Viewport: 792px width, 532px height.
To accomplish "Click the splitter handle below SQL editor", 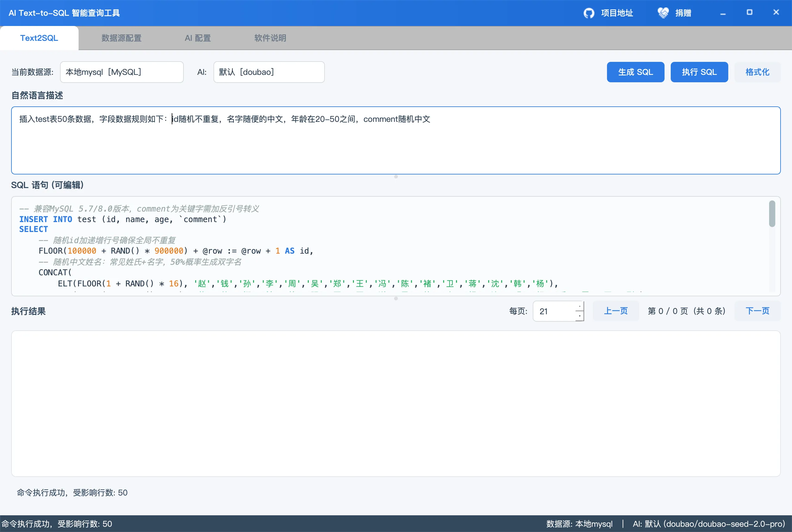I will (396, 298).
